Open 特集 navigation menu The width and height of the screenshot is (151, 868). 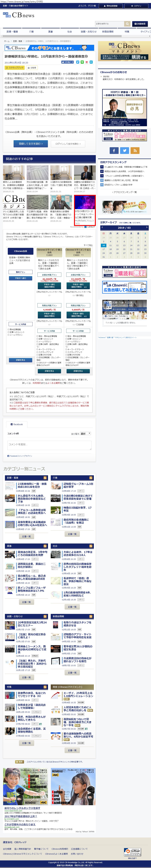(127, 31)
